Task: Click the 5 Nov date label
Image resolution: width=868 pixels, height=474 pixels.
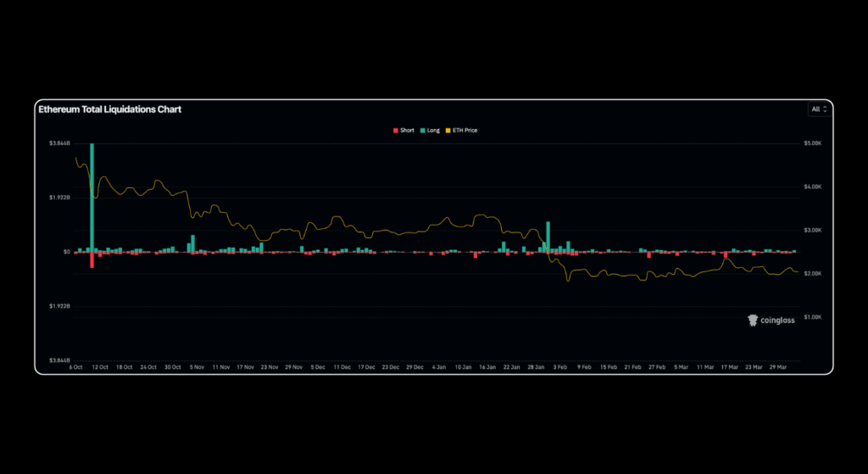Action: click(x=197, y=367)
